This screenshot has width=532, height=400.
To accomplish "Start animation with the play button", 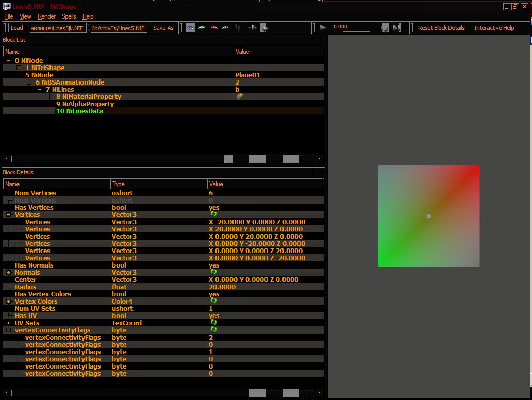I will (323, 28).
